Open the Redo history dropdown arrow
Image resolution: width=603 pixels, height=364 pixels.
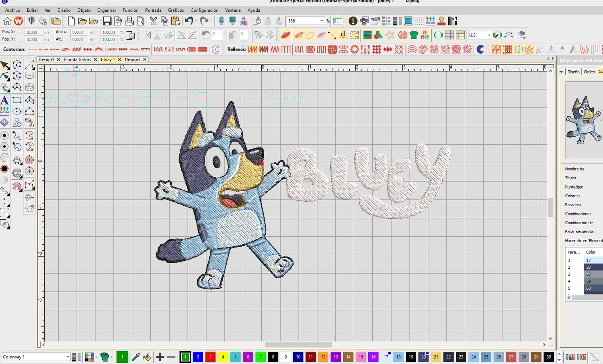pos(211,21)
